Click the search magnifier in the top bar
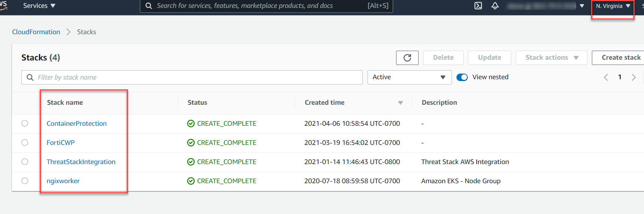 (149, 6)
